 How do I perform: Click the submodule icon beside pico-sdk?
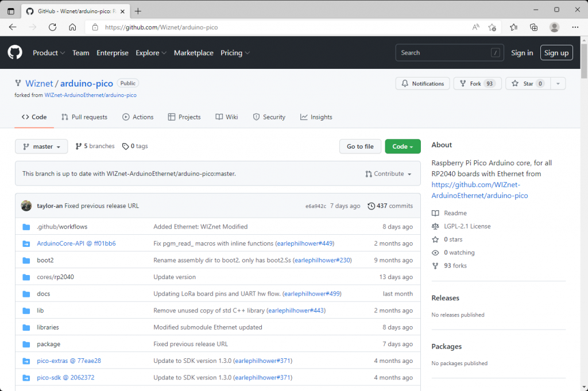tap(26, 378)
